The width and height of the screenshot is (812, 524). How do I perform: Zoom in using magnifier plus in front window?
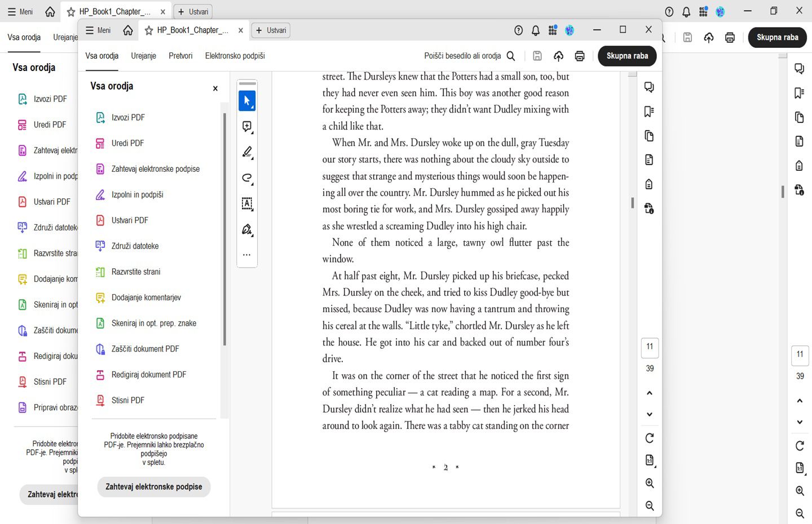click(650, 483)
